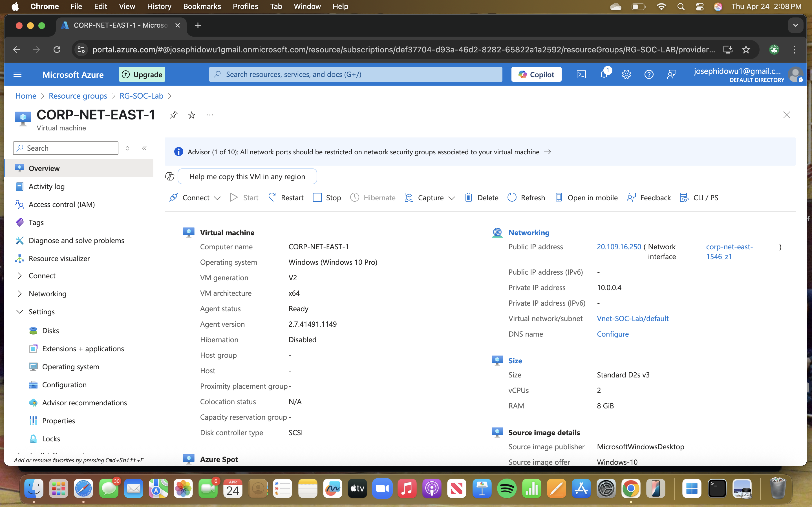The height and width of the screenshot is (507, 812).
Task: Open the Activity log menu item
Action: point(47,186)
